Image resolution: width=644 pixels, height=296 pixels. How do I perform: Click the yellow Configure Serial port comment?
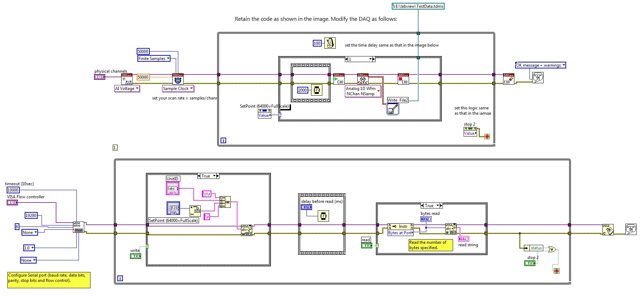coord(49,280)
